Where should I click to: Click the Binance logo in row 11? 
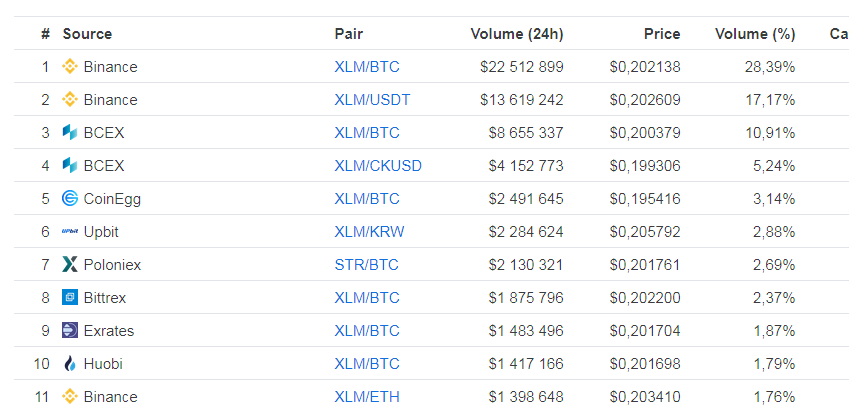(70, 396)
